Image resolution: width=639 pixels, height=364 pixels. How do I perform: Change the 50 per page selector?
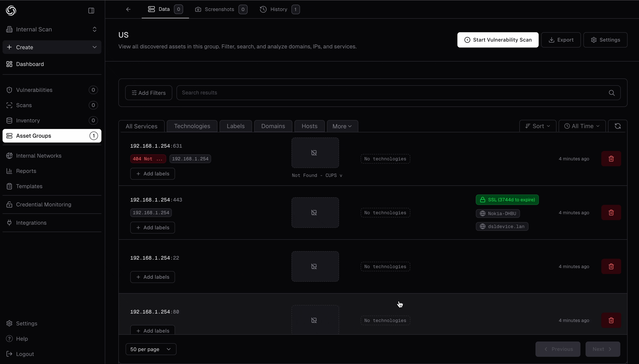coord(151,349)
